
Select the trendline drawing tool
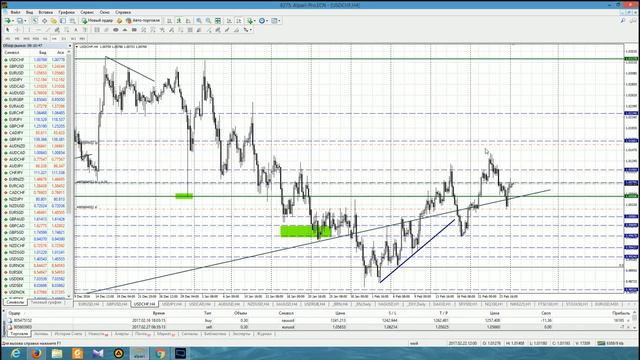(x=48, y=30)
